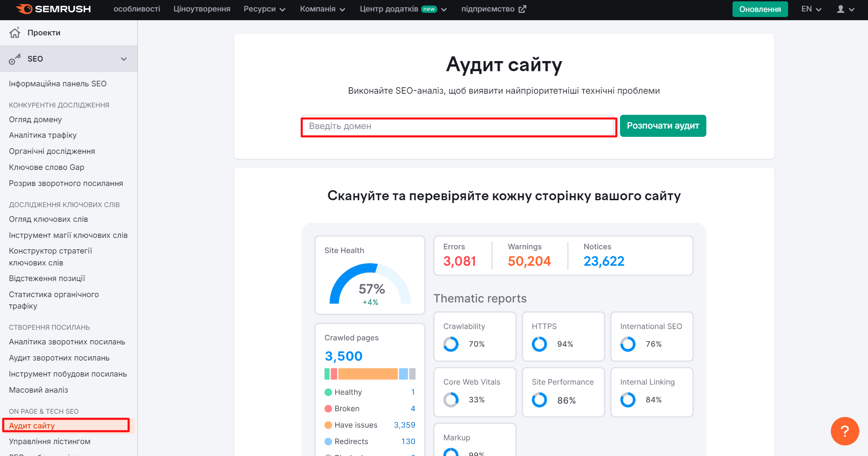Click the Оновлення button
This screenshot has height=456, width=868.
pos(760,9)
